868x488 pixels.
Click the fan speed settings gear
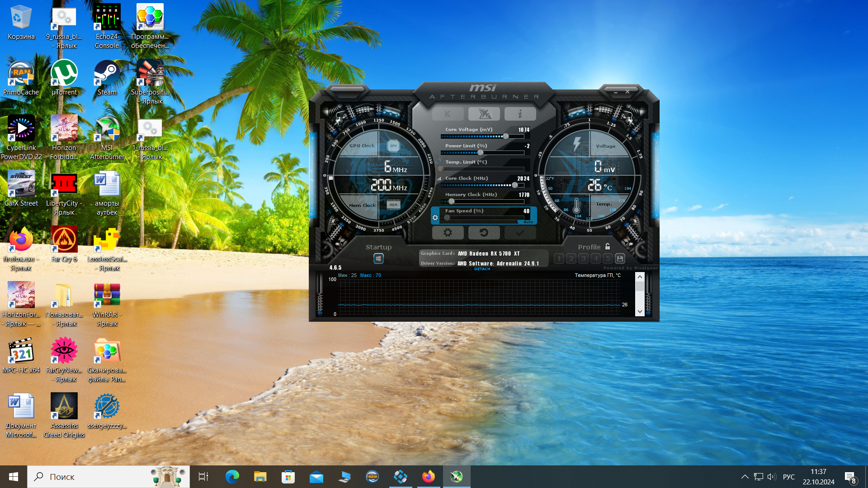click(x=435, y=218)
